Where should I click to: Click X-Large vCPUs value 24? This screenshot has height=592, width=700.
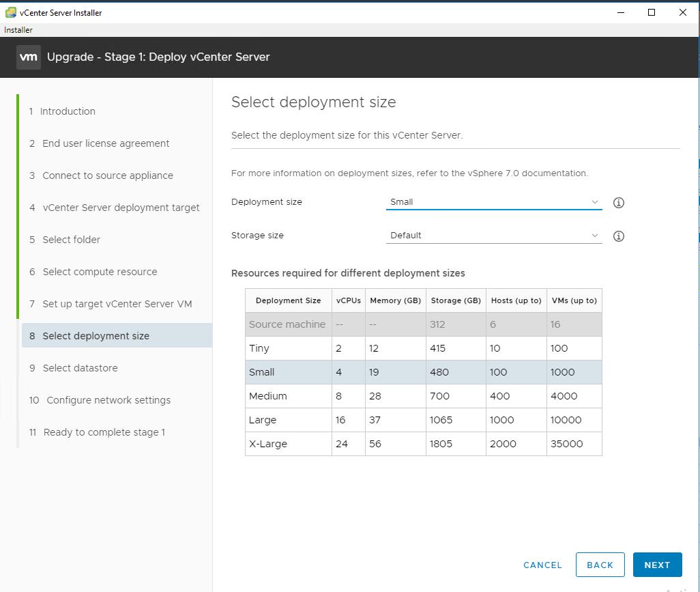click(x=342, y=444)
